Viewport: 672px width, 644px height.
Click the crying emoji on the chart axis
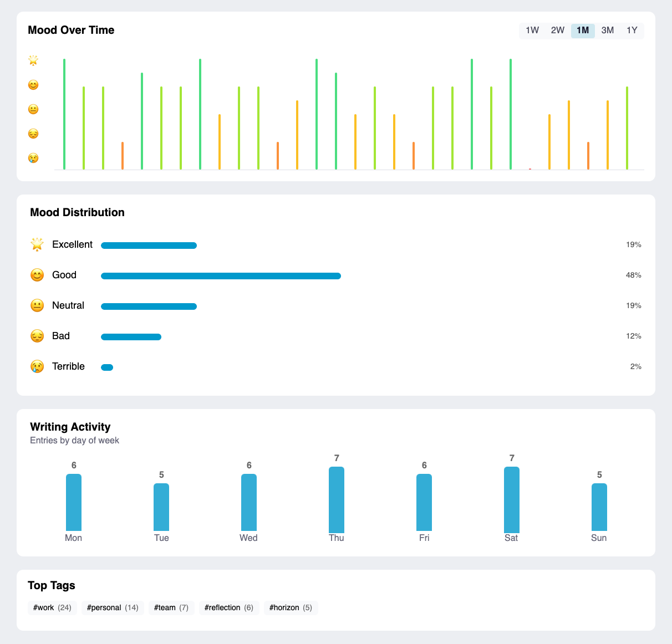(x=33, y=158)
